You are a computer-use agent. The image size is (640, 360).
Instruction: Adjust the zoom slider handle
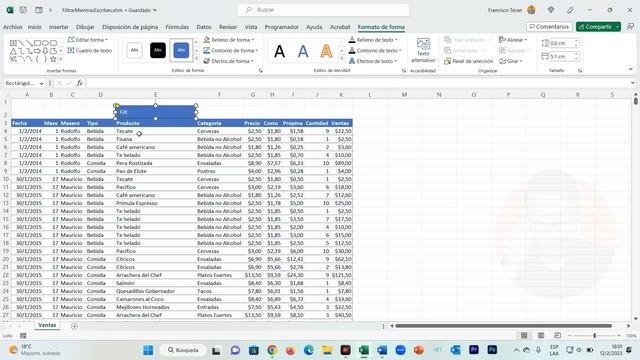pos(594,336)
